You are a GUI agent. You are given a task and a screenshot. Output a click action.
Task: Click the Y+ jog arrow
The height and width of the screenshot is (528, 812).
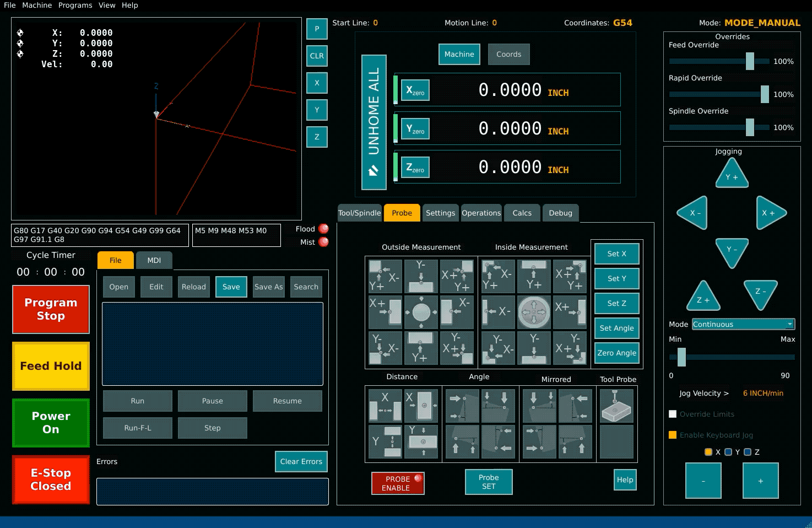coord(732,175)
